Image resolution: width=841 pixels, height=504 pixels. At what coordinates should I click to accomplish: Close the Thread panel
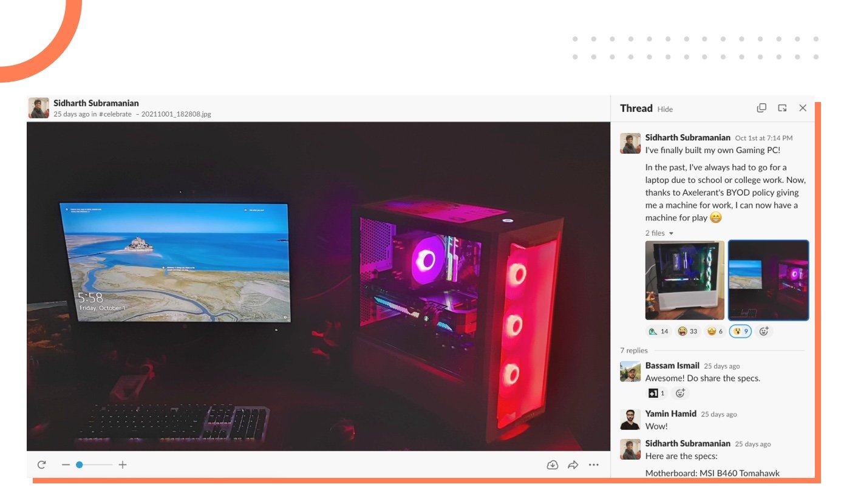click(x=803, y=108)
